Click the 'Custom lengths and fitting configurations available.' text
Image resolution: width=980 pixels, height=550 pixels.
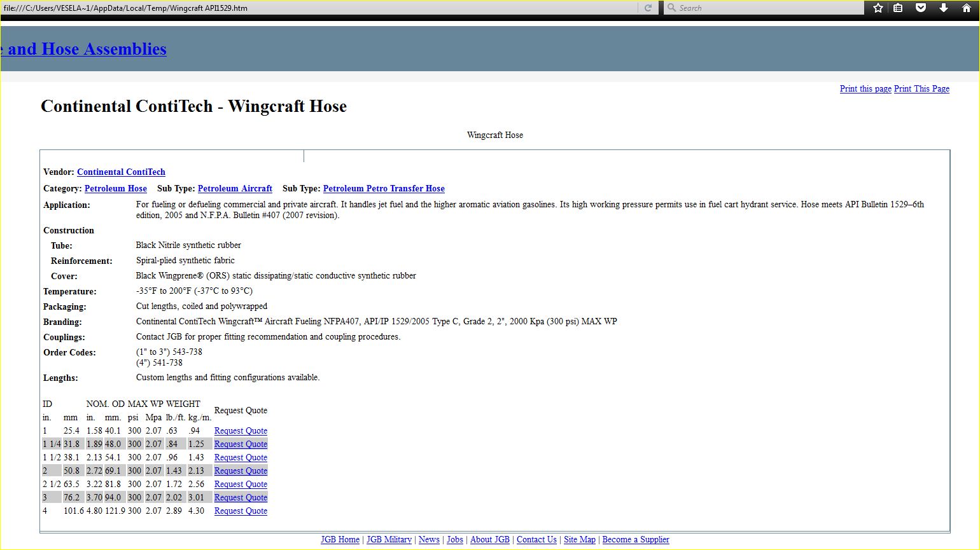(x=228, y=378)
